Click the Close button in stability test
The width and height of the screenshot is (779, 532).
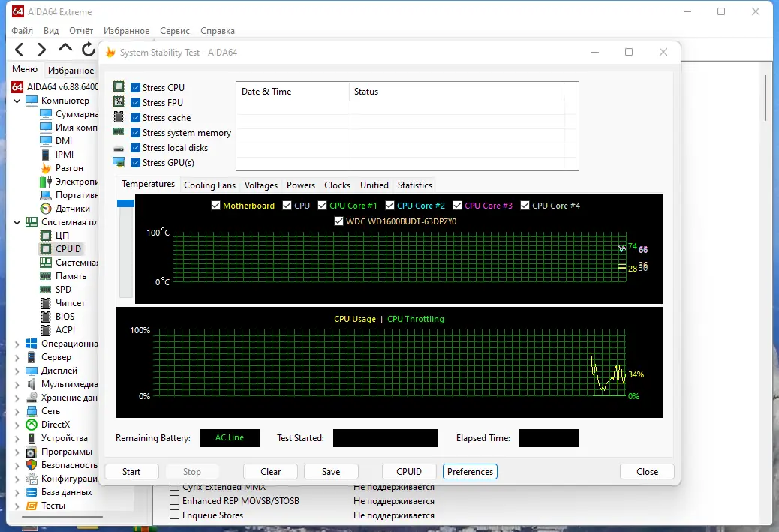[648, 472]
